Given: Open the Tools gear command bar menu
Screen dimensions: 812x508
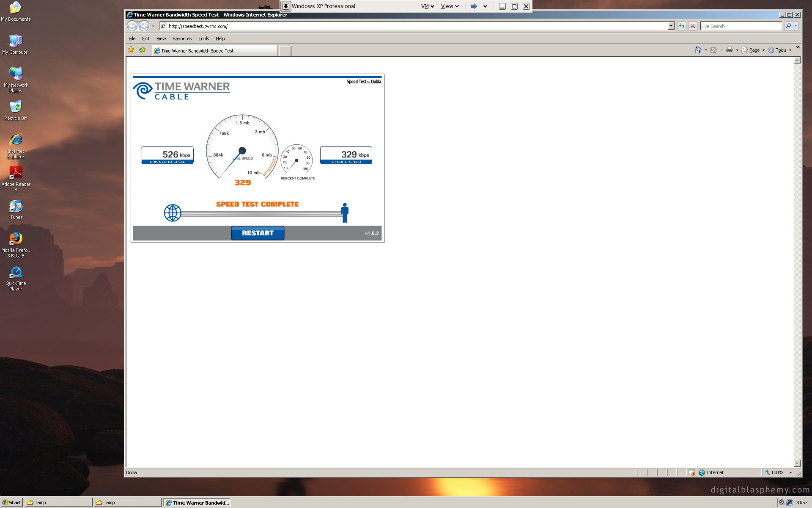Looking at the screenshot, I should coord(779,50).
